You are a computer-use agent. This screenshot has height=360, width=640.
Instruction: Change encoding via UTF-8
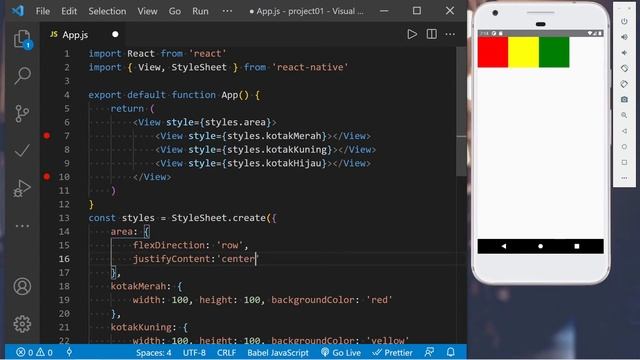[x=194, y=352]
